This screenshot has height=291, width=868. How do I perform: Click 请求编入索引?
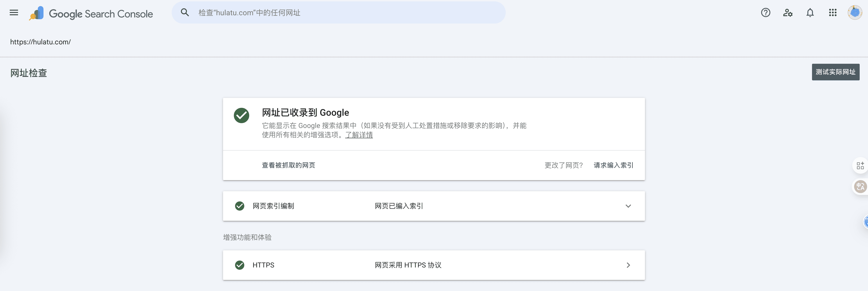[613, 165]
